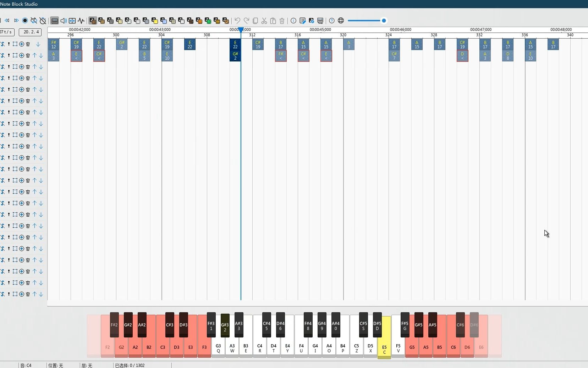The height and width of the screenshot is (368, 588).
Task: Open the instrument settings icon
Action: tap(311, 21)
